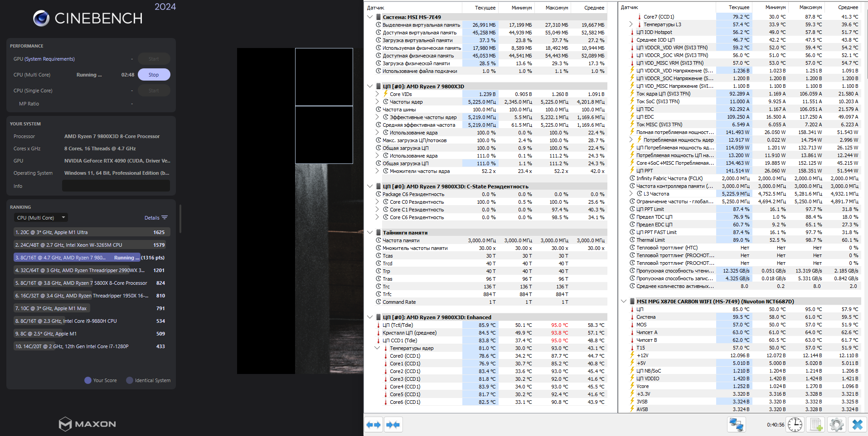Viewport: 868px width, 436px height.
Task: Expand 'Множители частоты ядра' row
Action: tap(377, 171)
